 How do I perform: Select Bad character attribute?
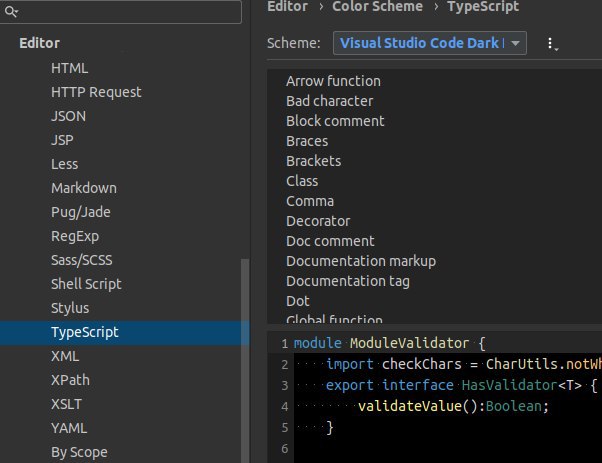click(329, 101)
